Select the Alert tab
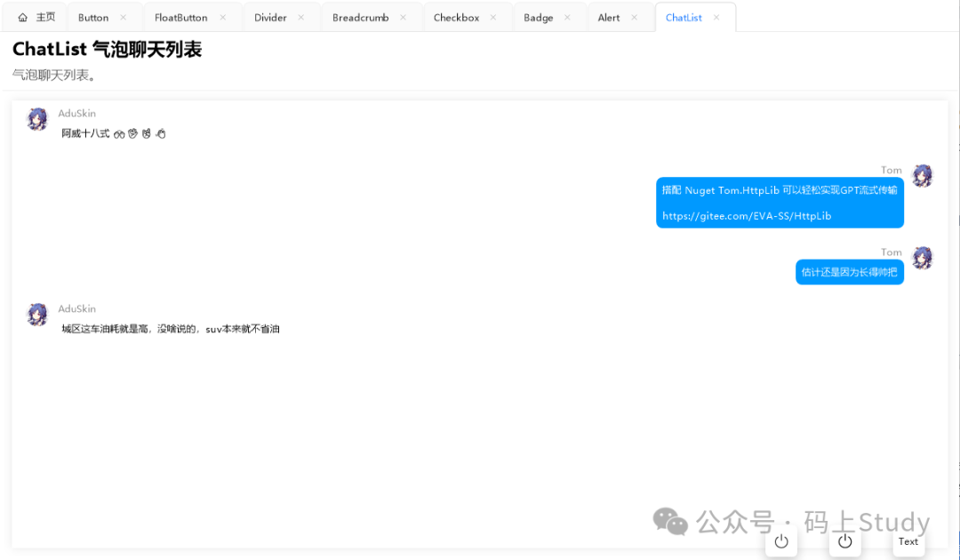The image size is (960, 560). pos(609,18)
